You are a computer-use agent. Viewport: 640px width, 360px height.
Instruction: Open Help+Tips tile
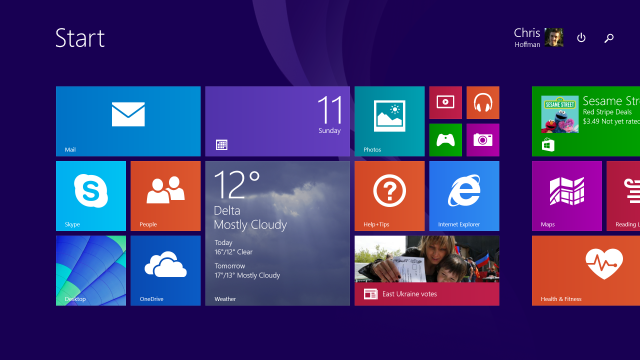[389, 196]
